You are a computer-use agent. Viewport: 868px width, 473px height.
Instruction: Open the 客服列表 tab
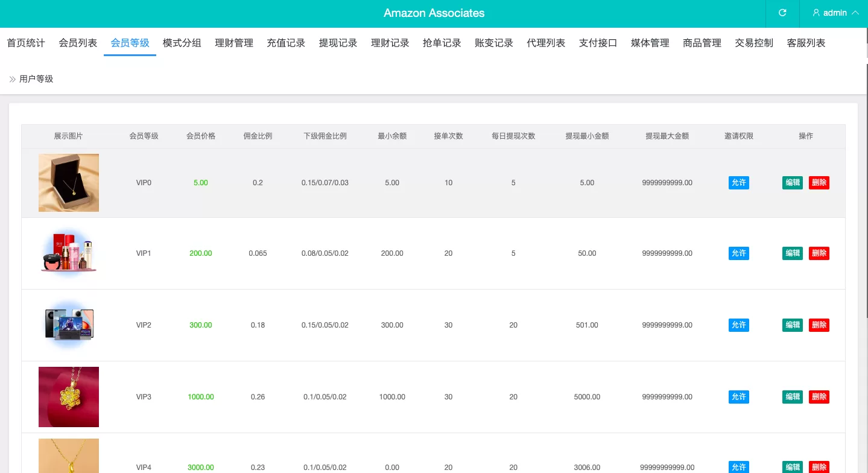tap(806, 43)
